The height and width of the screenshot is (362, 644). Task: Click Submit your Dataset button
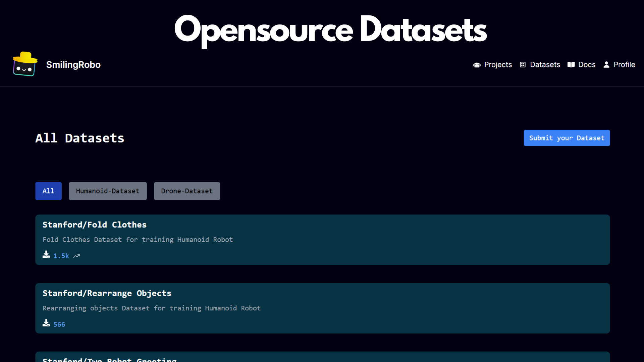[x=567, y=138]
